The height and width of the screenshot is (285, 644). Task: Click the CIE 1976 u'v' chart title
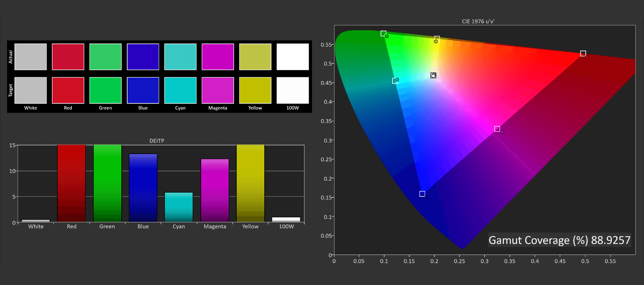tap(478, 21)
